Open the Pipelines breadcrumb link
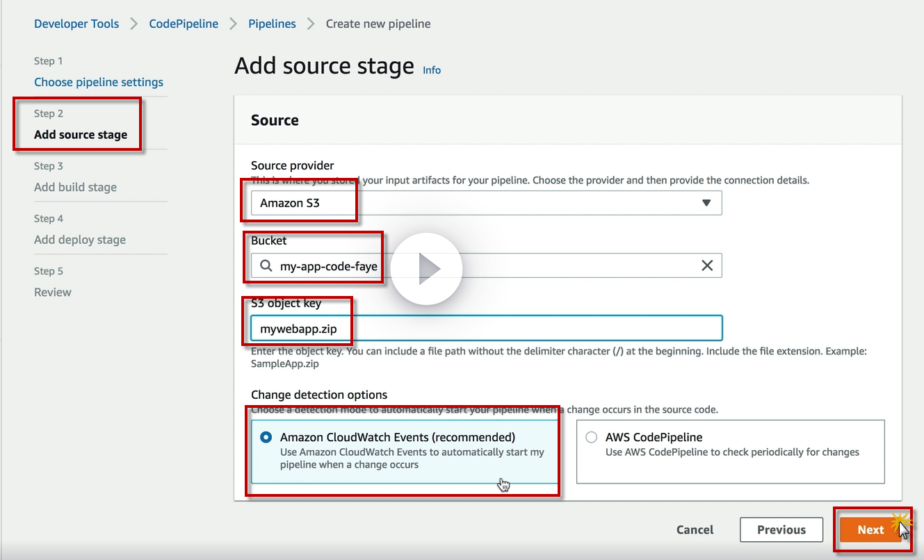 [x=272, y=24]
